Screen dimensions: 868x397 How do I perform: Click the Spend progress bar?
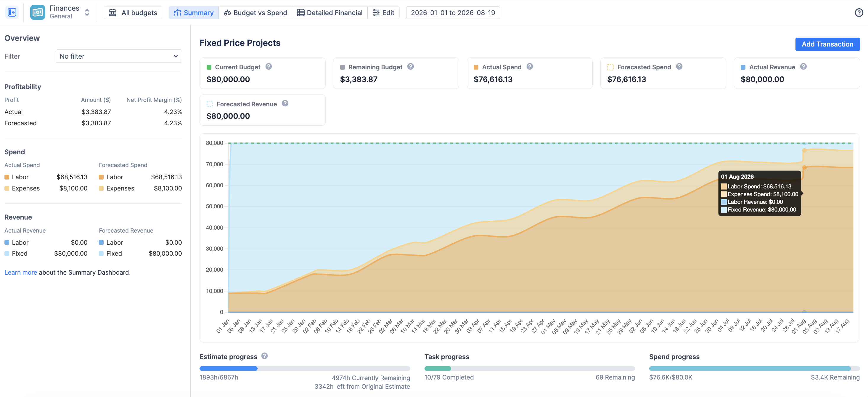pos(754,369)
